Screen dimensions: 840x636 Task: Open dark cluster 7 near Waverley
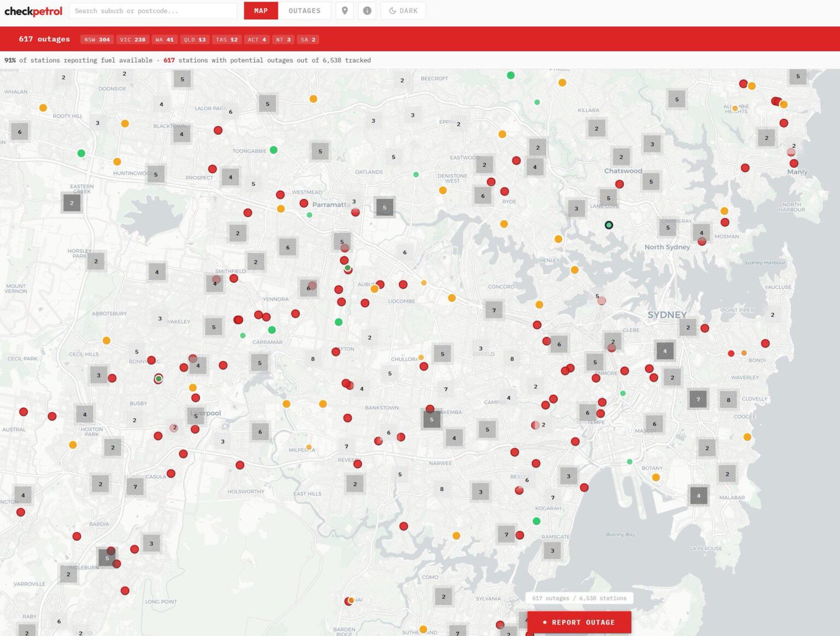(x=698, y=399)
